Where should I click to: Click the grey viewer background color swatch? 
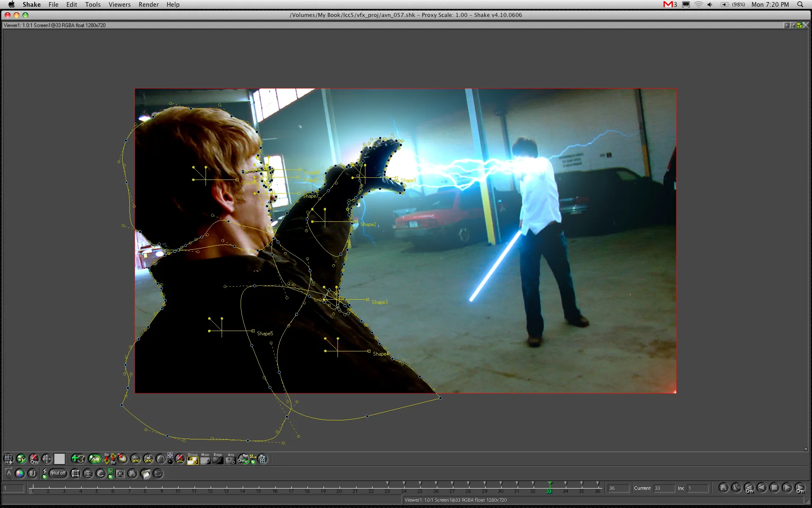coord(60,459)
